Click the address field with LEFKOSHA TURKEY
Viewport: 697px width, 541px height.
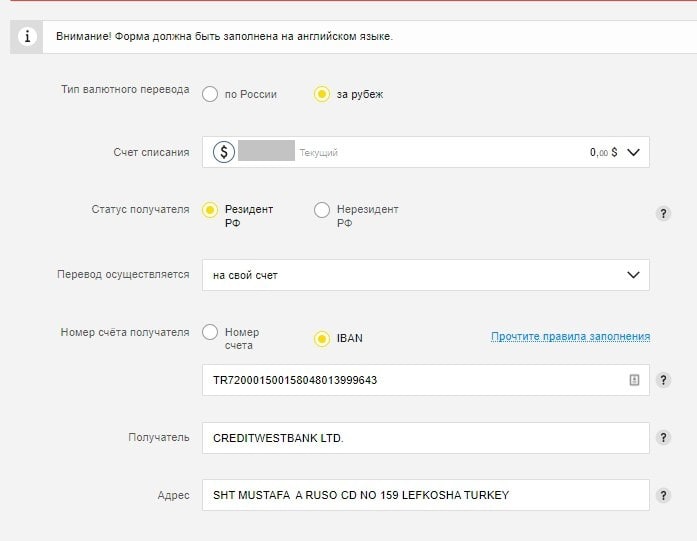click(x=425, y=495)
